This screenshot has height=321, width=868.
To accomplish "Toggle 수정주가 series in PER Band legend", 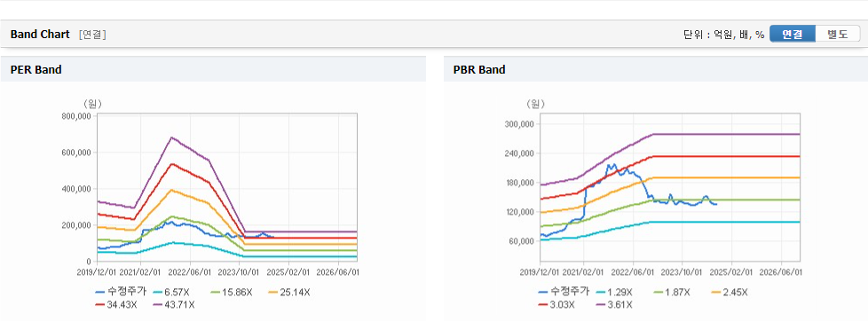I will click(x=122, y=292).
